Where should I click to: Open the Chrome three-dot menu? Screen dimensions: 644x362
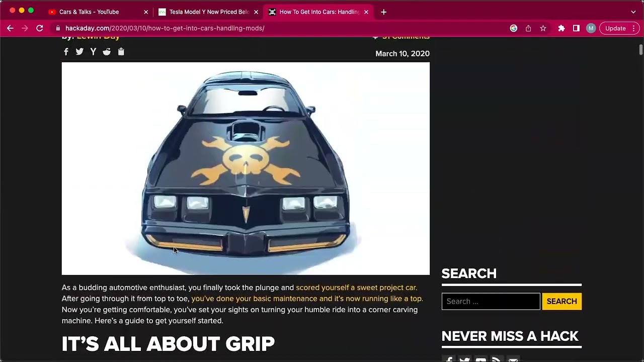(x=634, y=28)
